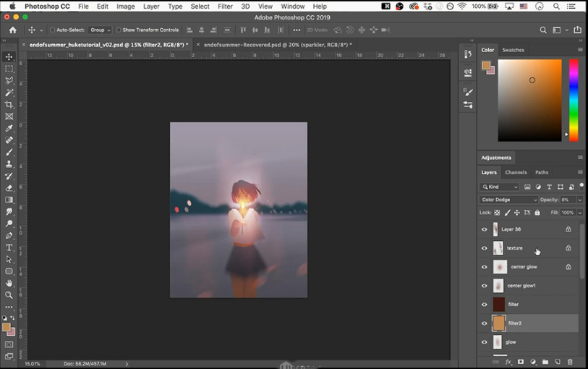Screen dimensions: 588x369
Task: Click the add layer style fx icon
Action: tap(508, 362)
